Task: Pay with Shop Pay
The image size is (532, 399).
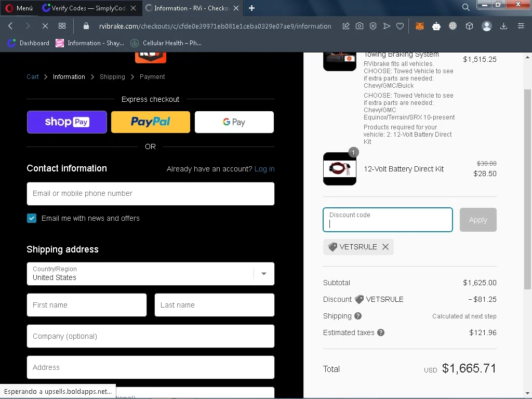Action: point(67,122)
